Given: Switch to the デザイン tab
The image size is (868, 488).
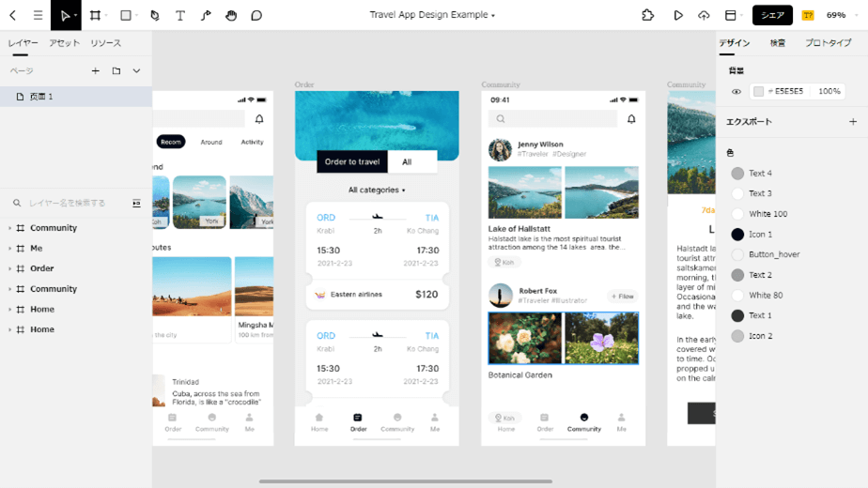Looking at the screenshot, I should pos(735,43).
